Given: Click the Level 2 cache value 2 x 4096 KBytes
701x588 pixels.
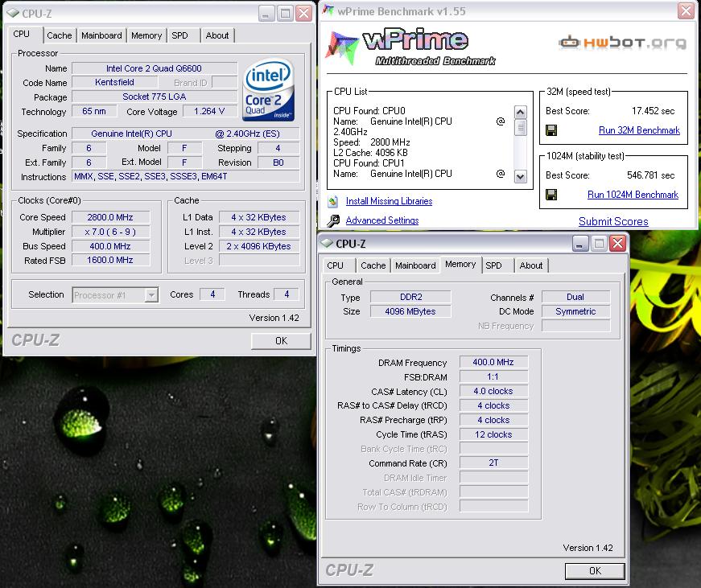Looking at the screenshot, I should pyautogui.click(x=259, y=246).
